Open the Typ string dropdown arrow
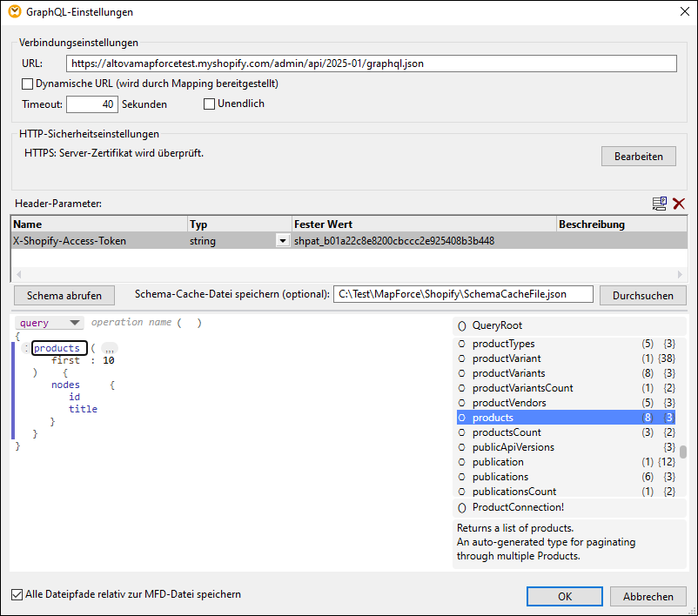Viewport: 698px width, 616px height. tap(282, 241)
